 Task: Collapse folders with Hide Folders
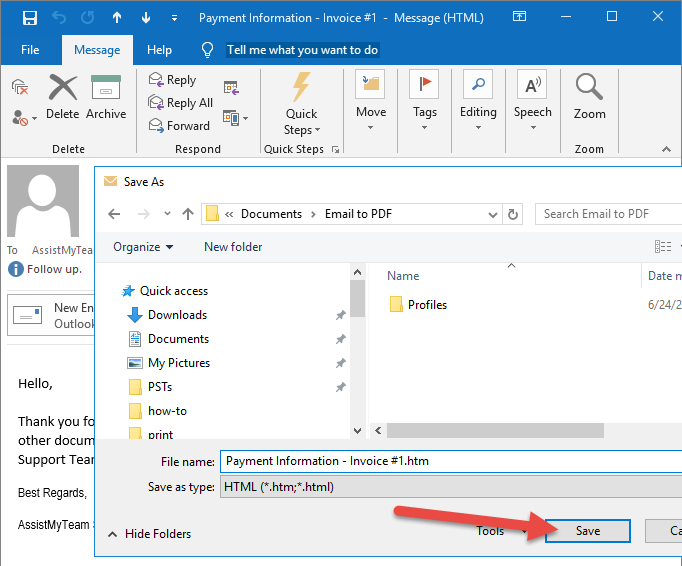(x=149, y=534)
